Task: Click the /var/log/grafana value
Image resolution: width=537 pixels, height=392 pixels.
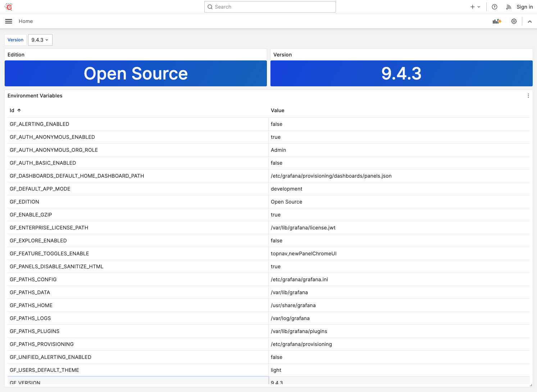Action: click(399, 318)
